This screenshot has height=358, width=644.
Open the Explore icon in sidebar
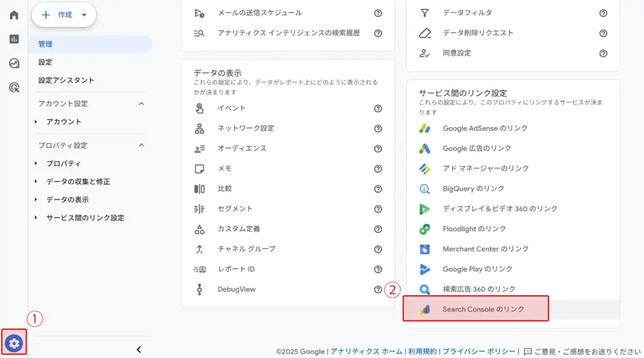(x=14, y=63)
